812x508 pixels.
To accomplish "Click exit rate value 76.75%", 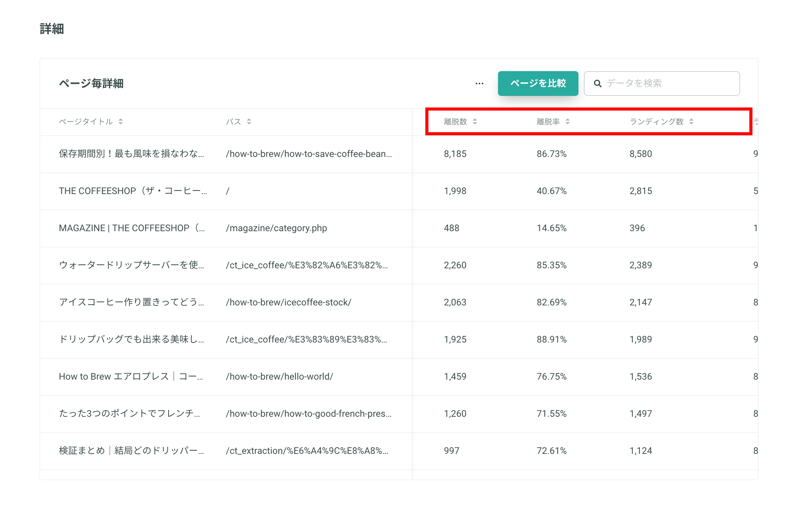I will (552, 377).
